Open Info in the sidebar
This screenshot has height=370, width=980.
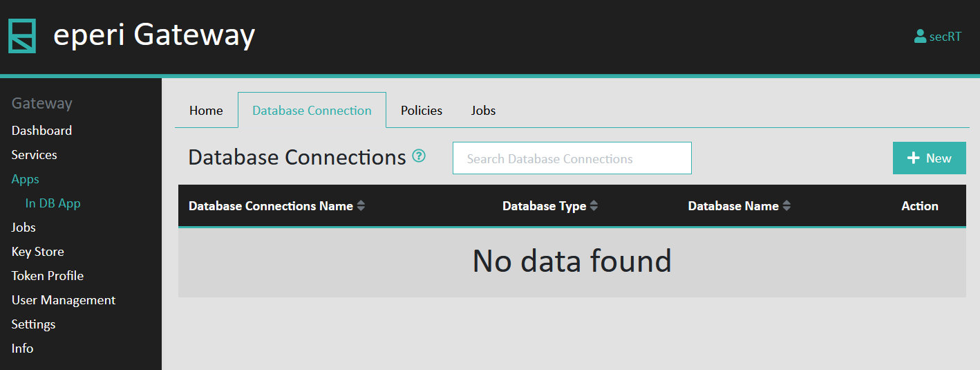click(22, 349)
